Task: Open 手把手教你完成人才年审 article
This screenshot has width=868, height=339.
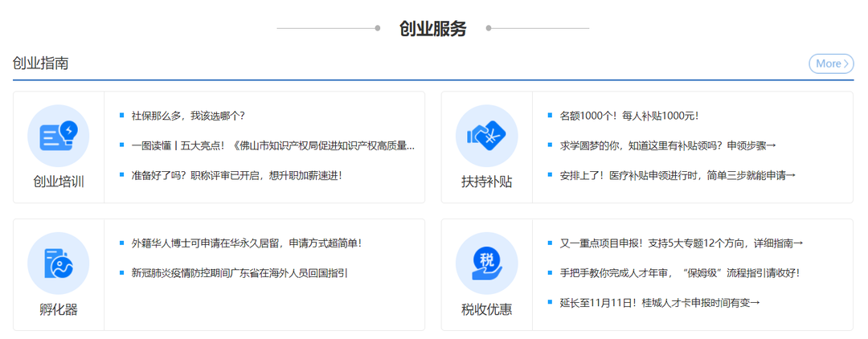Action: tap(680, 272)
